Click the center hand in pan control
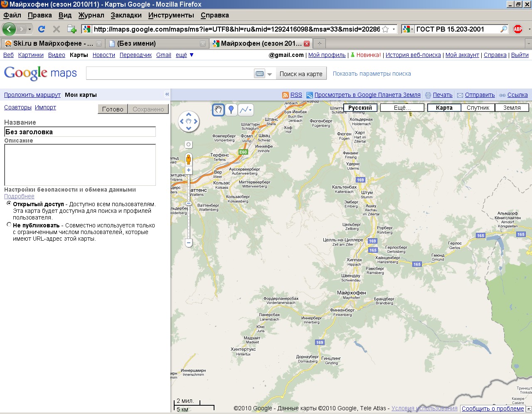 tap(189, 121)
